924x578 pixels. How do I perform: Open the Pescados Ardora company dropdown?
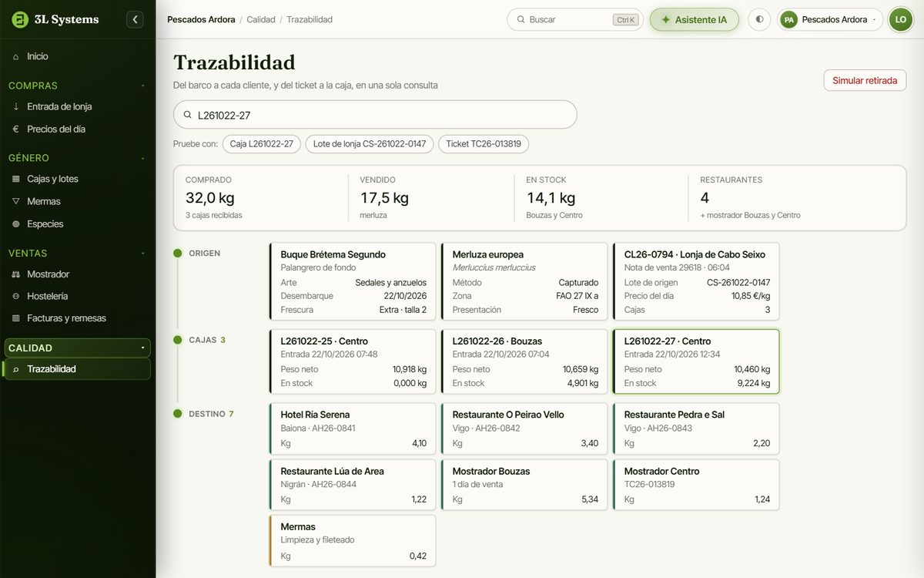pos(830,19)
